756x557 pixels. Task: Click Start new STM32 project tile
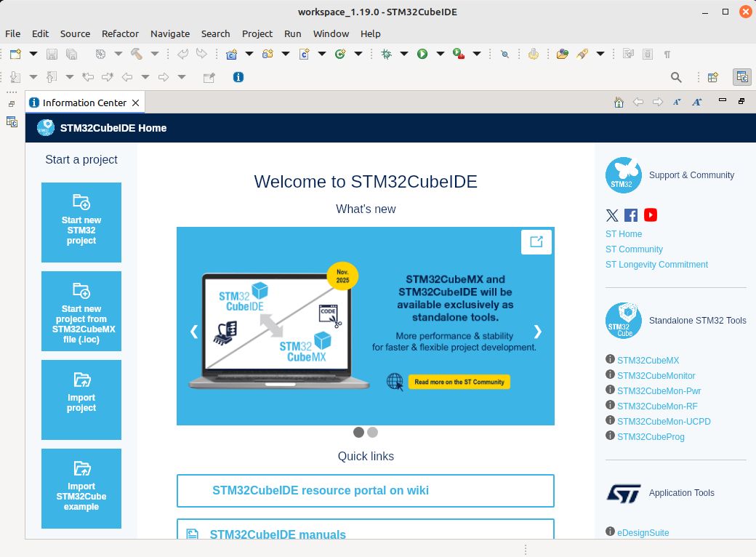[x=81, y=223]
